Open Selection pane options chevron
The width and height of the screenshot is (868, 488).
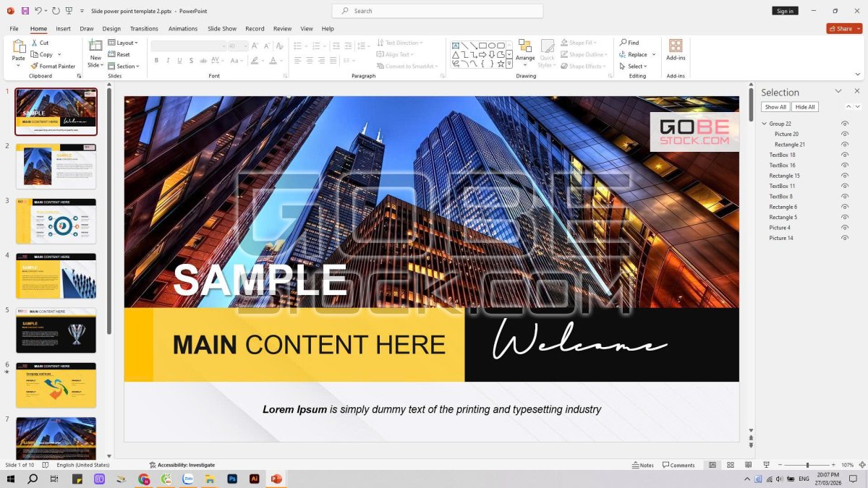click(838, 91)
